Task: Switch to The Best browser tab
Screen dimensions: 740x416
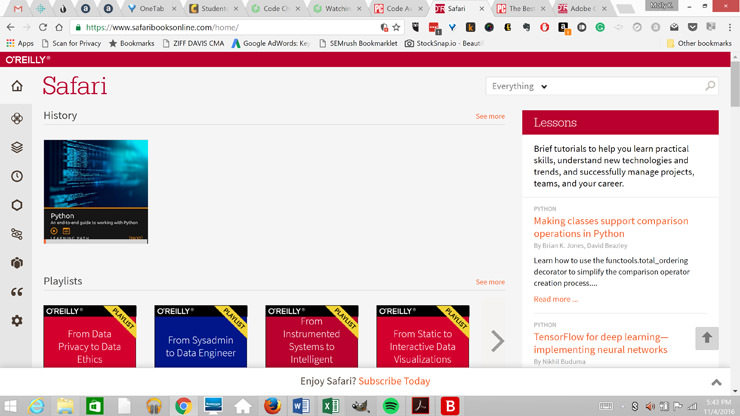Action: click(521, 8)
